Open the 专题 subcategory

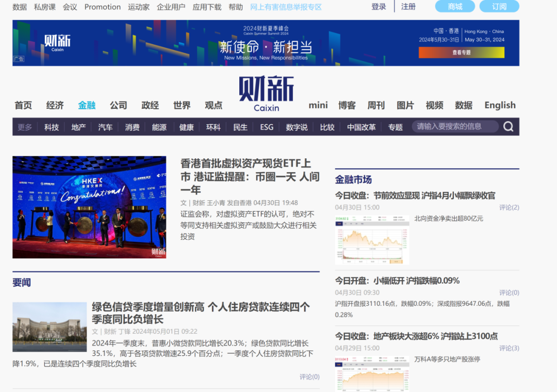coord(396,127)
